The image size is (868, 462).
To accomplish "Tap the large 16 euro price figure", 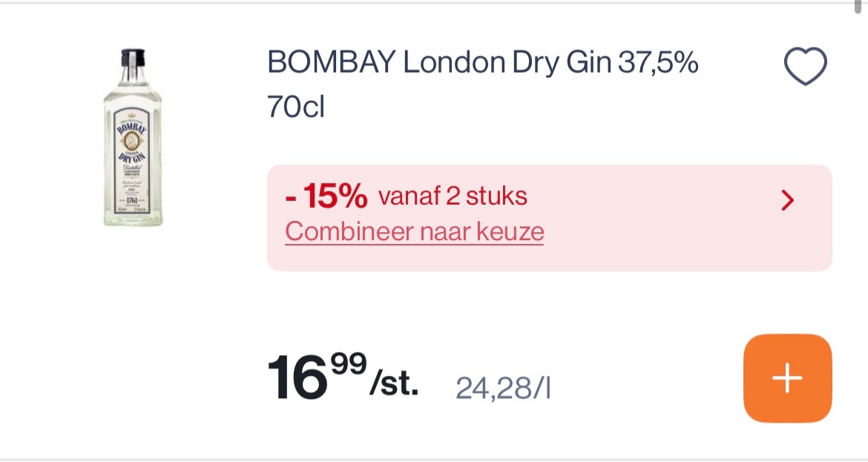I will click(x=297, y=377).
